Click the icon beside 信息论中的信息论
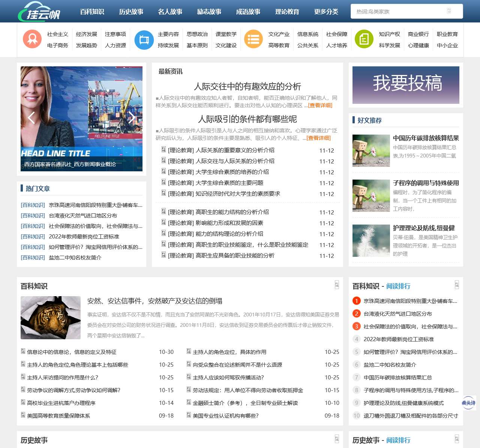480x448 pixels. pos(23,351)
